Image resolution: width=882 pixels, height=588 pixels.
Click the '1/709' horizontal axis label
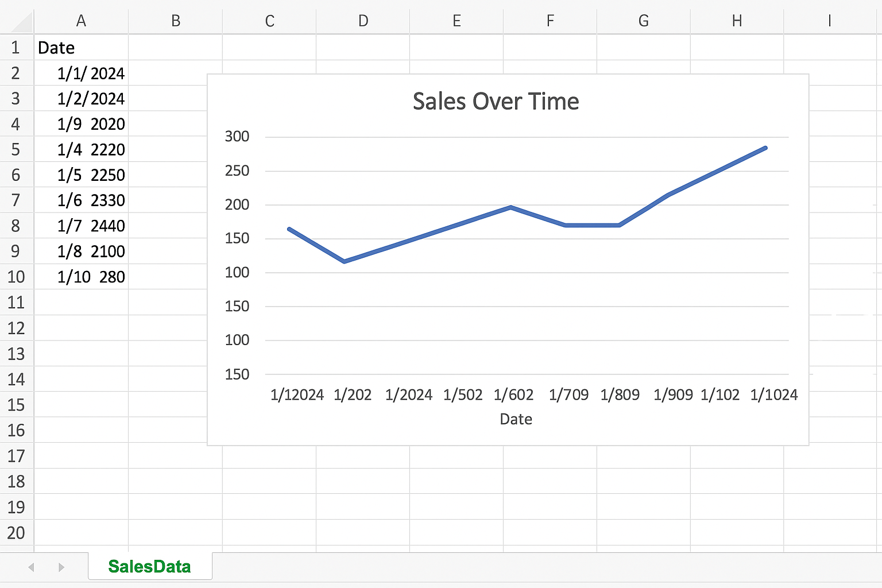pos(568,394)
